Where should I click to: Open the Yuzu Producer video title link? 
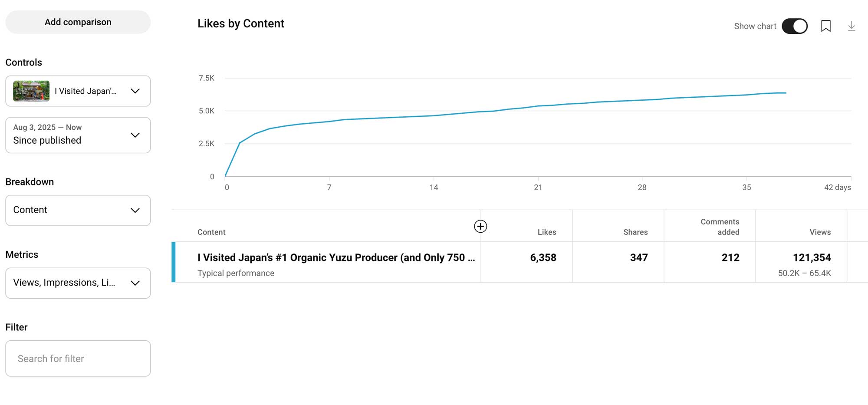coord(336,257)
